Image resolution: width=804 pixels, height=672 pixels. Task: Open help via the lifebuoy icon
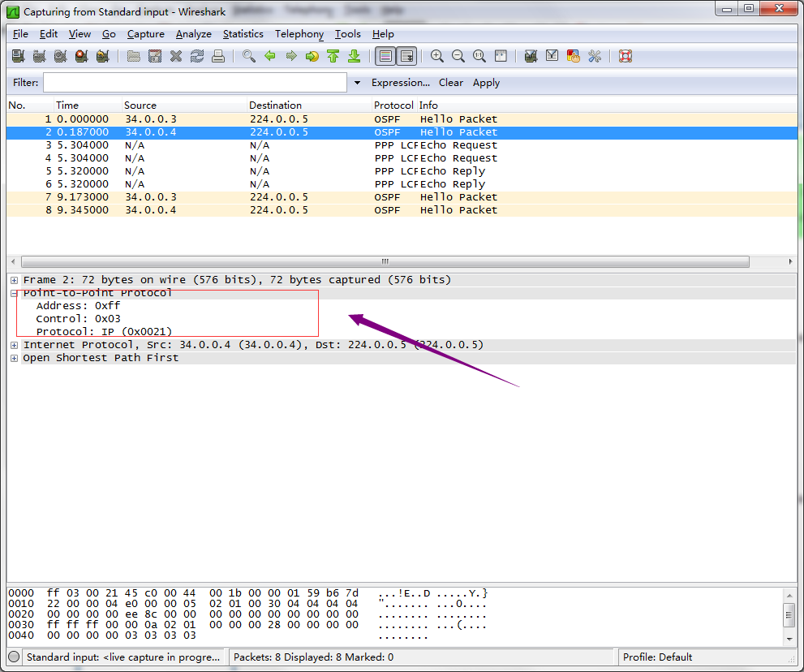tap(626, 56)
